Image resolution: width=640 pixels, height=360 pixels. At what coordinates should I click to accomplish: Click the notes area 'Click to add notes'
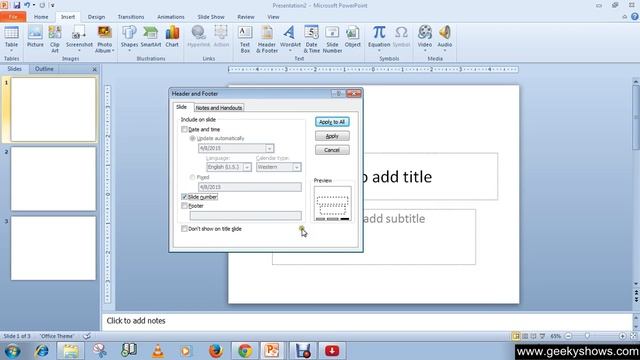click(136, 321)
